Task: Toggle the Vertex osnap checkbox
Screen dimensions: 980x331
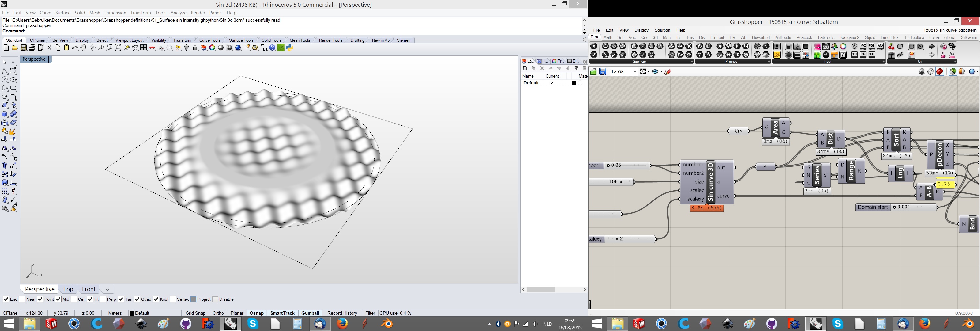Action: click(173, 299)
